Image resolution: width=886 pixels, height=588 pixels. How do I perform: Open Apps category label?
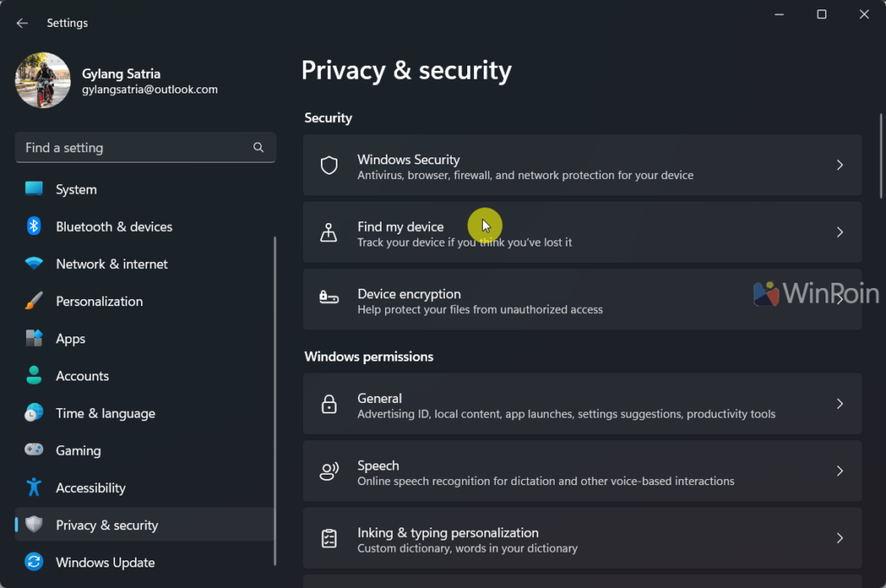[x=71, y=339]
